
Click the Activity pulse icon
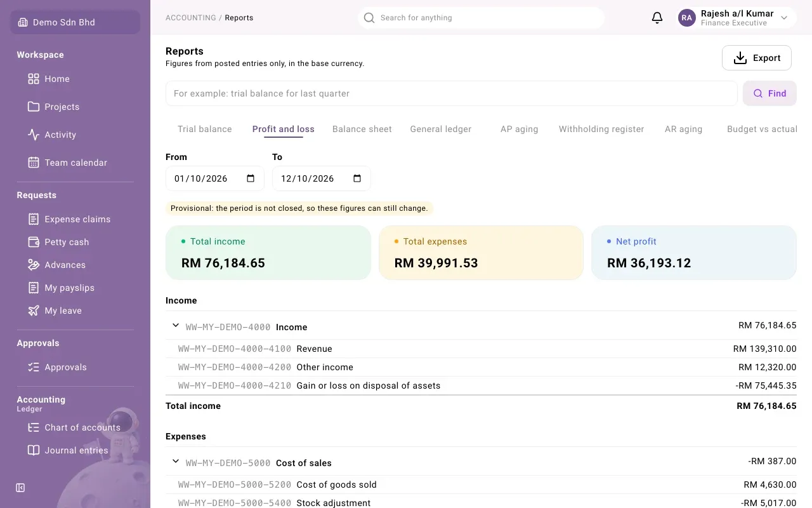point(34,135)
